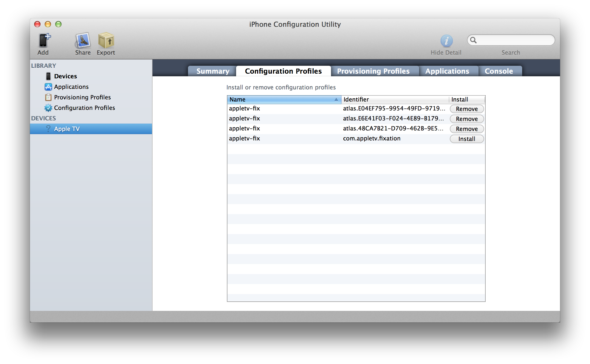Image resolution: width=590 pixels, height=364 pixels.
Task: Click the Hide Detail info icon
Action: coord(446,41)
